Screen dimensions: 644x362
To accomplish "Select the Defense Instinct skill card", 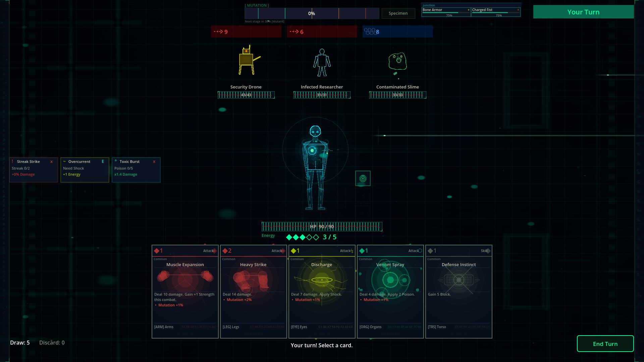I will pos(459,292).
